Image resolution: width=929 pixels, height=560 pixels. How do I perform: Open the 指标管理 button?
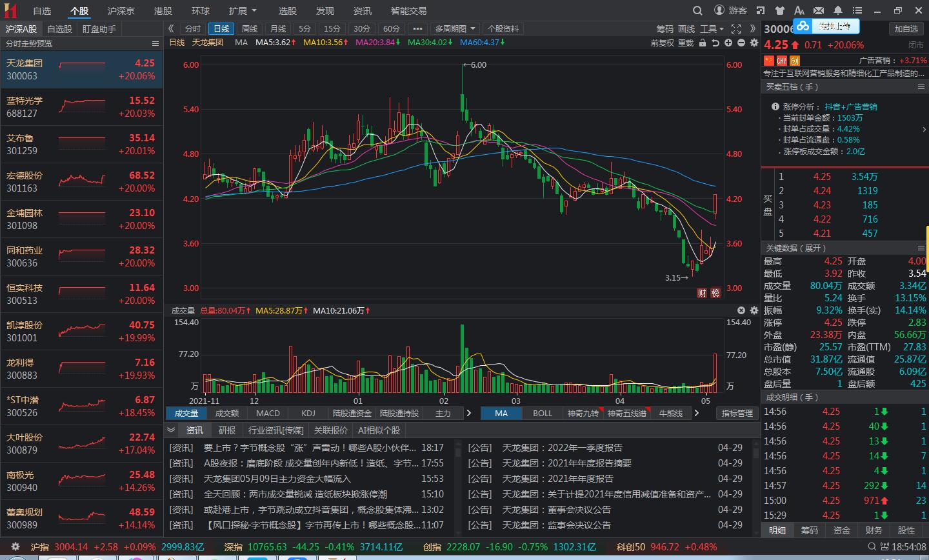click(737, 413)
